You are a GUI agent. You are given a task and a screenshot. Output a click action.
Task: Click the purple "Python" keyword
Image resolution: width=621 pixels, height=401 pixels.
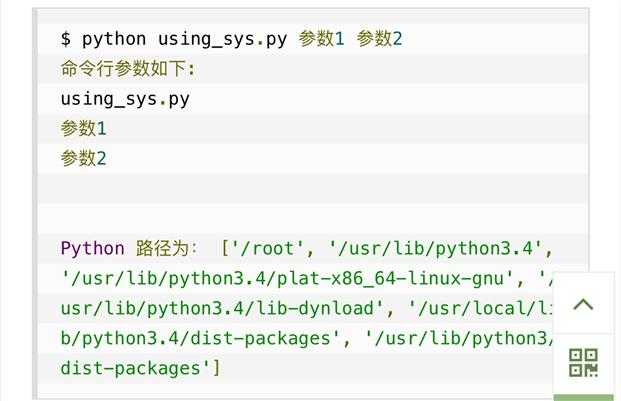tap(92, 249)
